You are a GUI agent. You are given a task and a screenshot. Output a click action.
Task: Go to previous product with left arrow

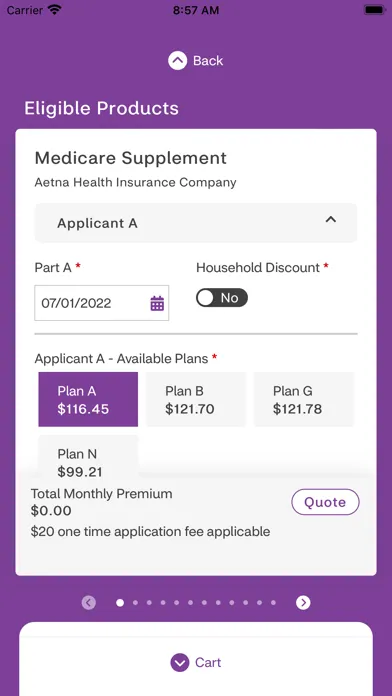89,602
